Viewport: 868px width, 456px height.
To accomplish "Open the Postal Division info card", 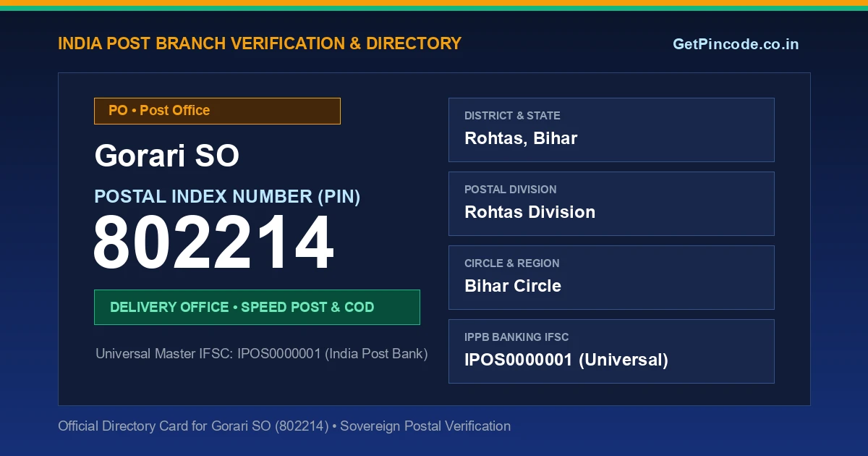I will (611, 203).
